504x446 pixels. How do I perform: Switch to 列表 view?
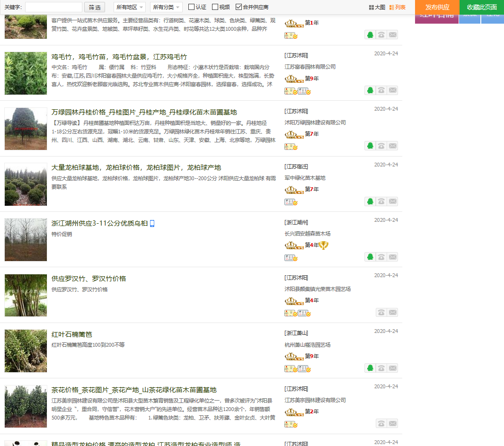point(398,7)
